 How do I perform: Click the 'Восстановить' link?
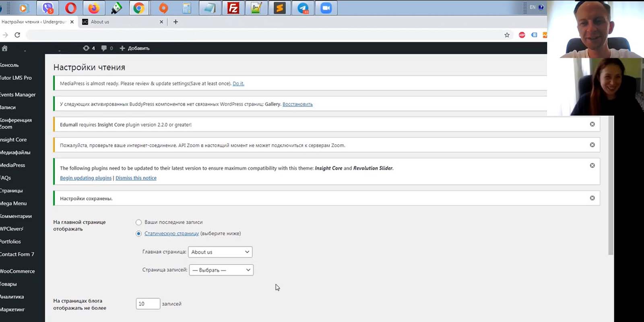click(297, 104)
